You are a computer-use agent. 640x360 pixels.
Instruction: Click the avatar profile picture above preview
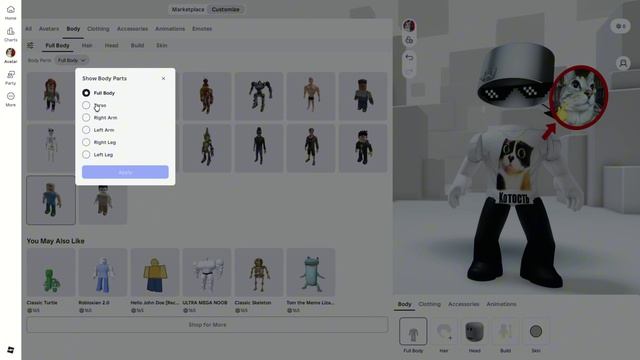point(409,25)
